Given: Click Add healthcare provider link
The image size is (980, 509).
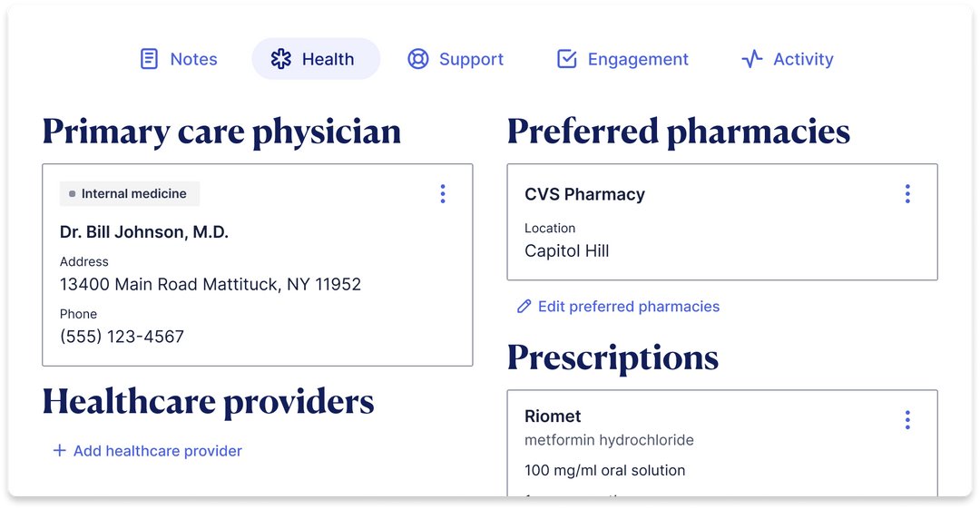Looking at the screenshot, I should [x=157, y=451].
